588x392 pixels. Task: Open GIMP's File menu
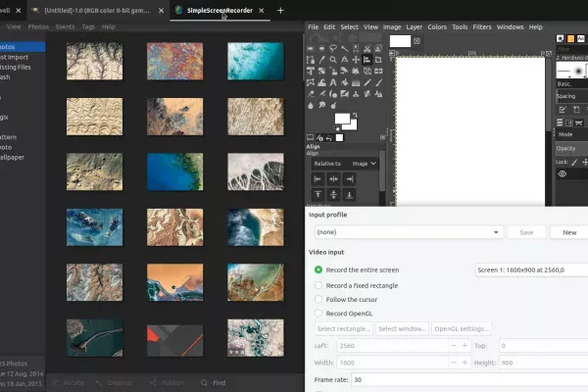click(x=313, y=27)
